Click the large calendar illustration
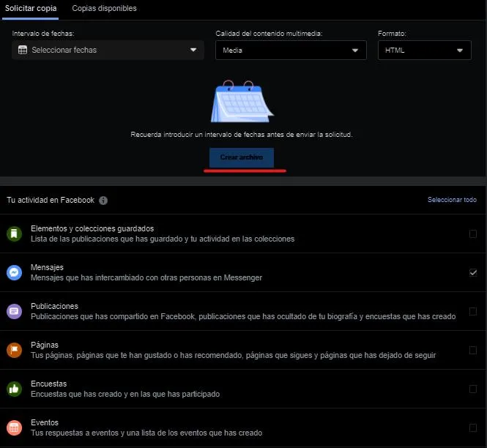 pos(242,101)
